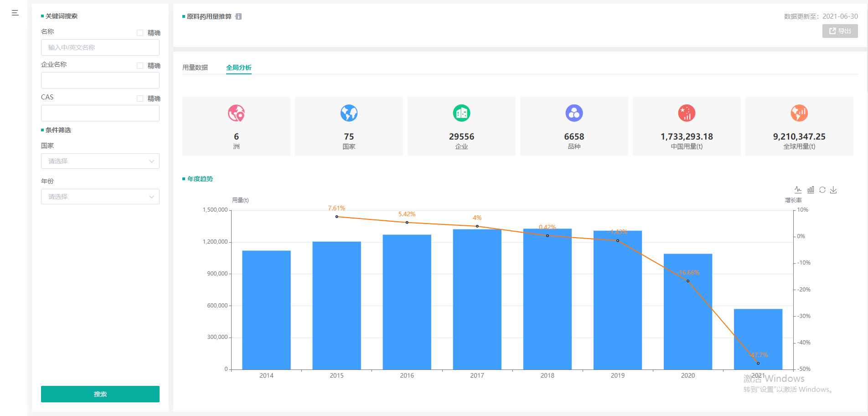This screenshot has height=416, width=868.
Task: Focus the 企业名称 input field
Action: click(100, 80)
